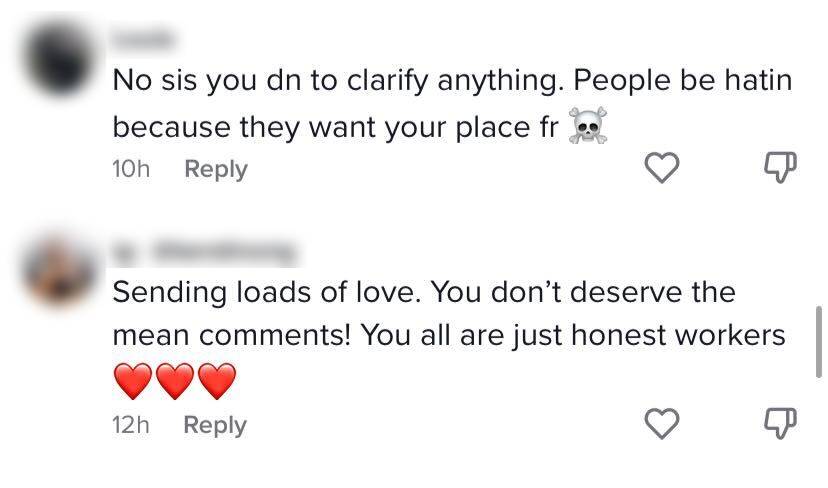The height and width of the screenshot is (488, 828).
Task: Open the first commenter's dark profile avatar
Action: coord(62,58)
